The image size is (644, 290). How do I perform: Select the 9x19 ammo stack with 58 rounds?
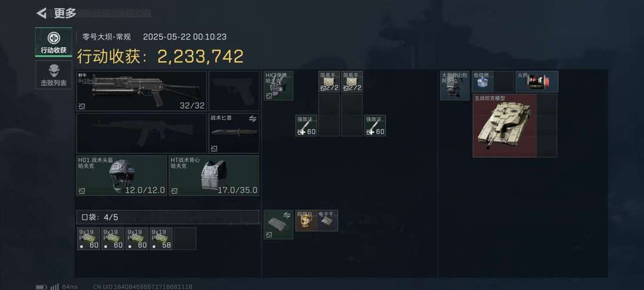(x=161, y=239)
